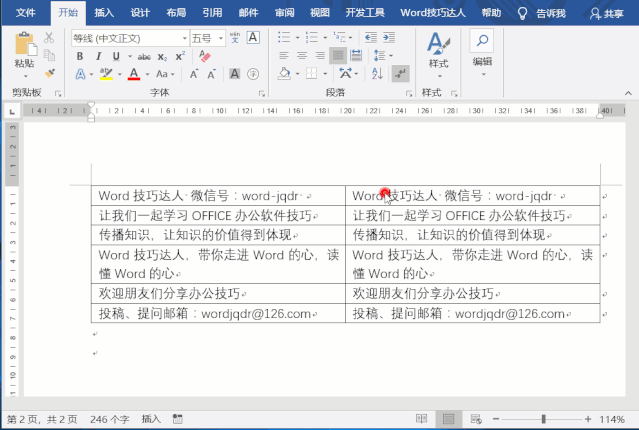Screen dimensions: 639x430
Task: Switch to the 引用 References tab
Action: click(x=212, y=13)
